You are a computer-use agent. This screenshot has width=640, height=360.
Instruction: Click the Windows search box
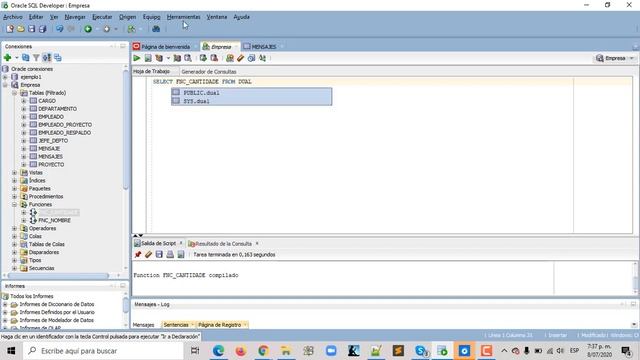click(103, 351)
